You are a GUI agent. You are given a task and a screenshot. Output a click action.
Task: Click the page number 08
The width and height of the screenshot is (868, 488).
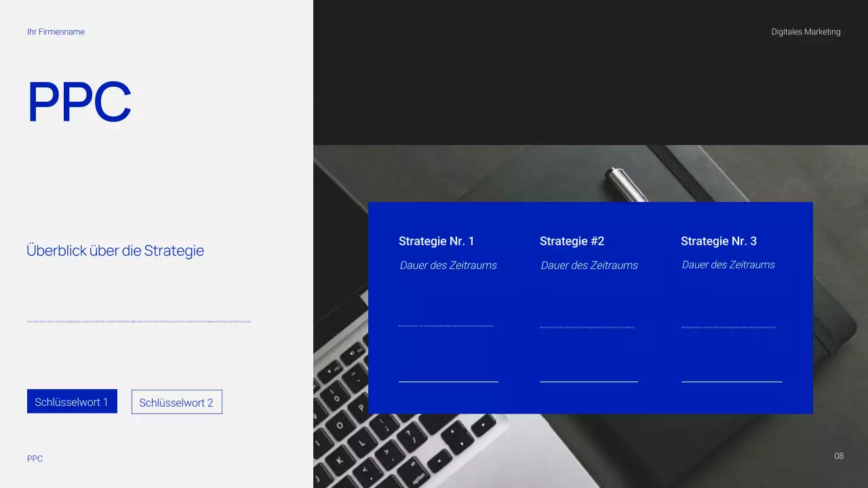[x=839, y=456]
